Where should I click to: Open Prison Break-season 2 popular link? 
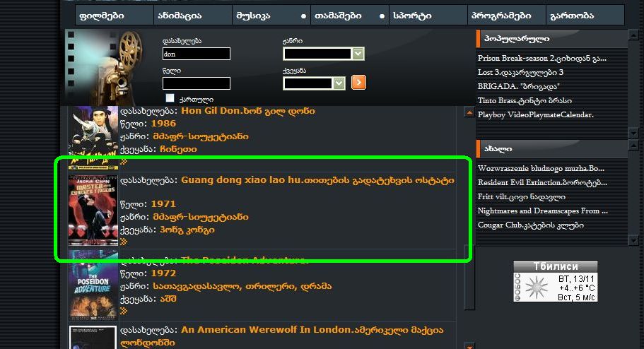pyautogui.click(x=542, y=59)
